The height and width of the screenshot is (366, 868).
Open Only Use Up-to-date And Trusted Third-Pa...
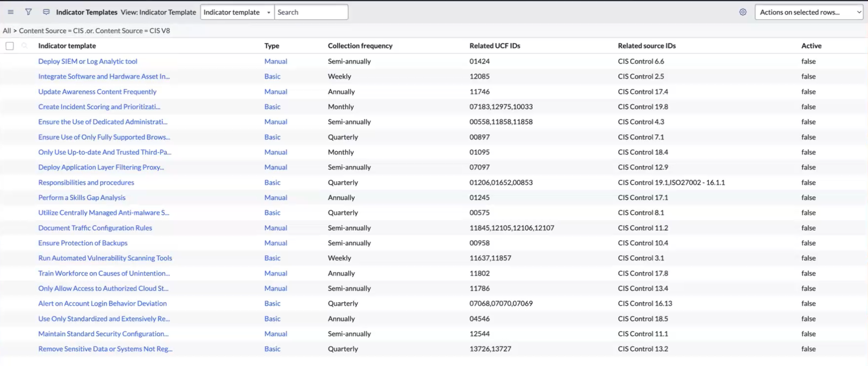(105, 152)
